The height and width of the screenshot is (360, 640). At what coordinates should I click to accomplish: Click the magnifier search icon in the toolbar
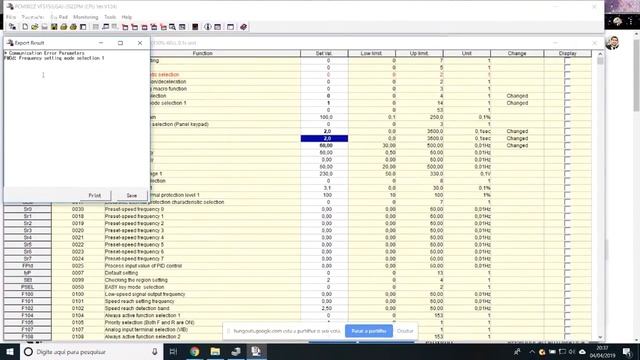pyautogui.click(x=172, y=27)
